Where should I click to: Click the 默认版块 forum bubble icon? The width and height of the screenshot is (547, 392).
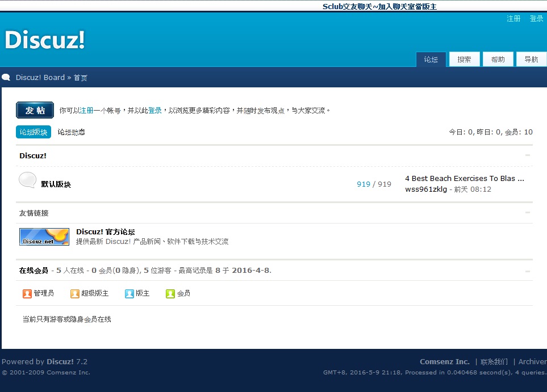28,180
